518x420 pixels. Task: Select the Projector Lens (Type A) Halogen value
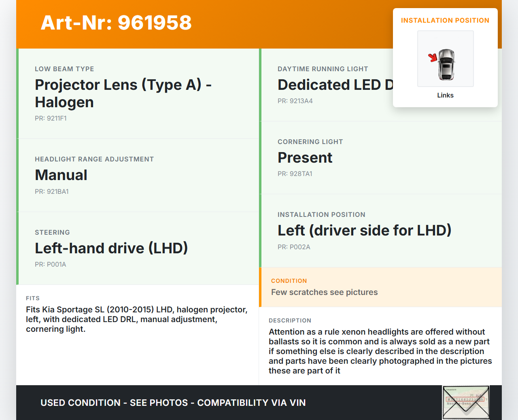coord(123,93)
